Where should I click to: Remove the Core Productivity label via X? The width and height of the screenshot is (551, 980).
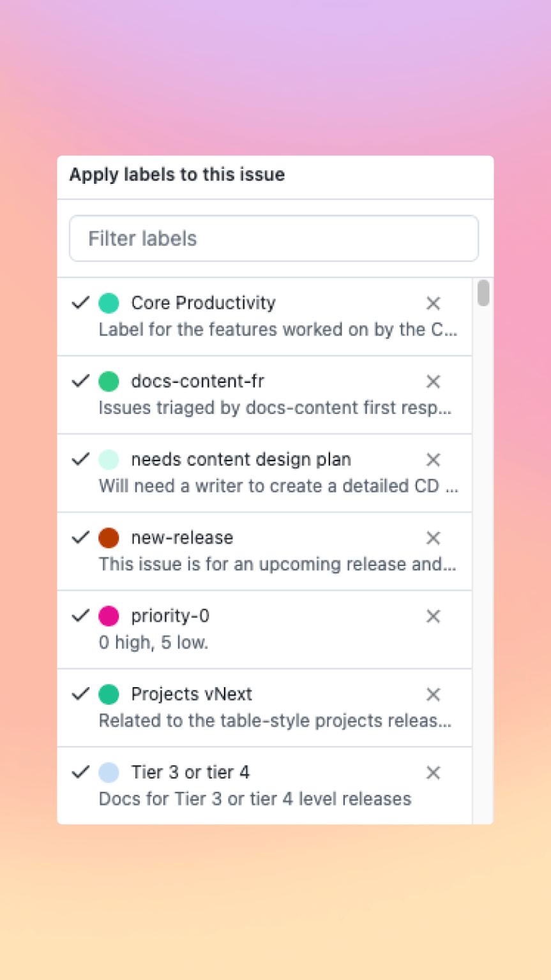(433, 303)
